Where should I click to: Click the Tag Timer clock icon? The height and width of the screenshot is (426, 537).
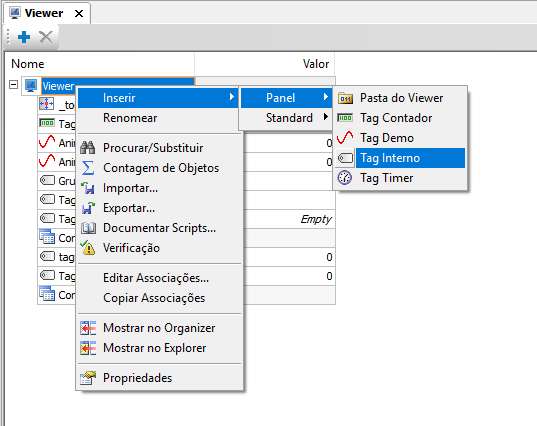tap(345, 178)
